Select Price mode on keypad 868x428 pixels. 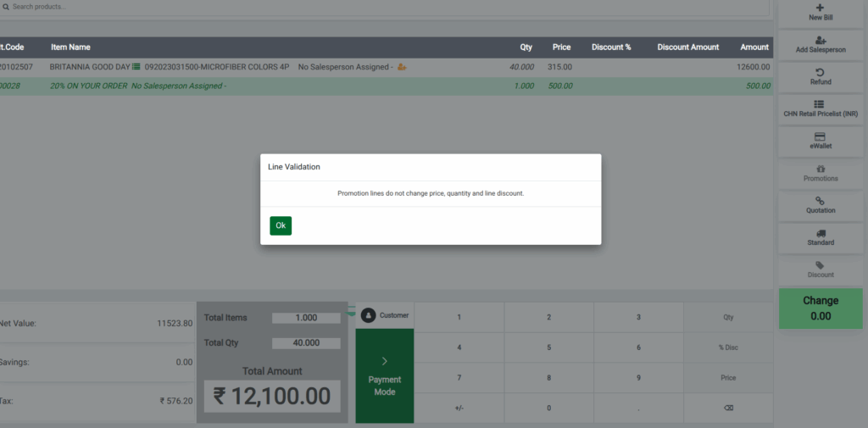pos(728,378)
